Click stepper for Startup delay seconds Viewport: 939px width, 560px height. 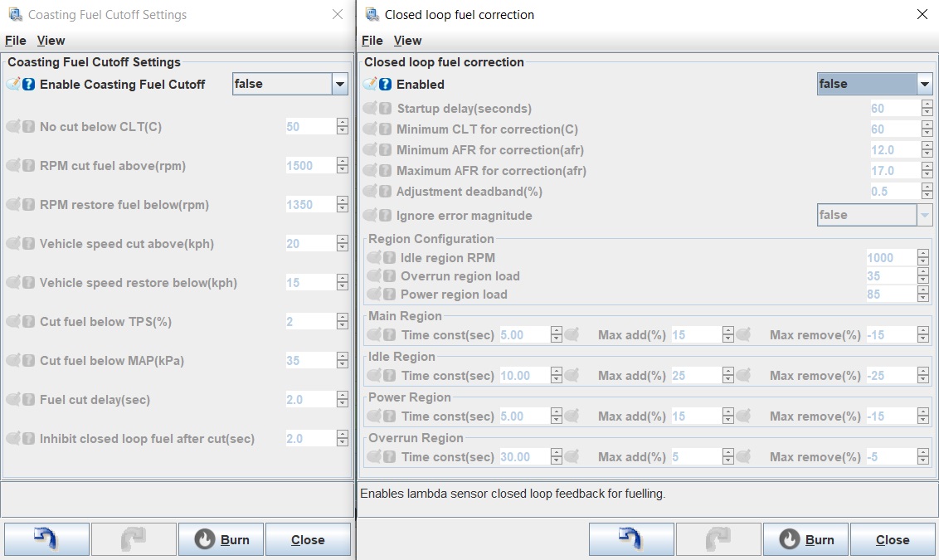[x=925, y=109]
